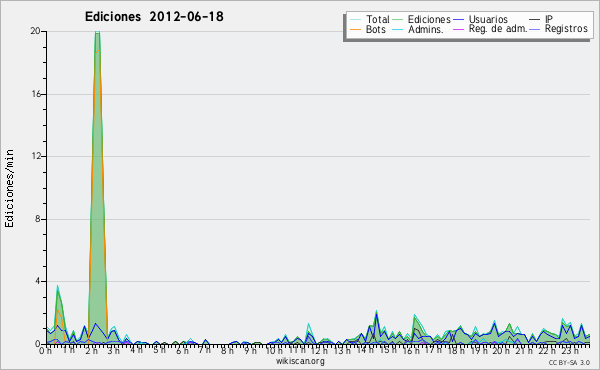Click the '5 h' x-axis label
600x370 pixels.
pos(159,350)
